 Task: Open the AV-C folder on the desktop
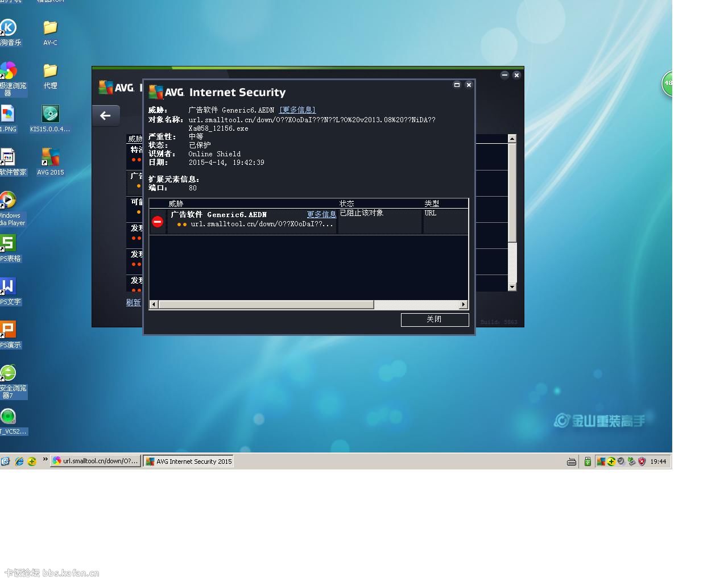[50, 33]
